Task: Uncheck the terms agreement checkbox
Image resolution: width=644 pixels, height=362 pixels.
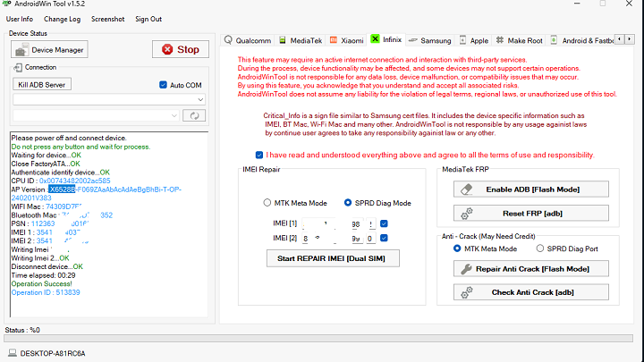Action: pyautogui.click(x=259, y=154)
